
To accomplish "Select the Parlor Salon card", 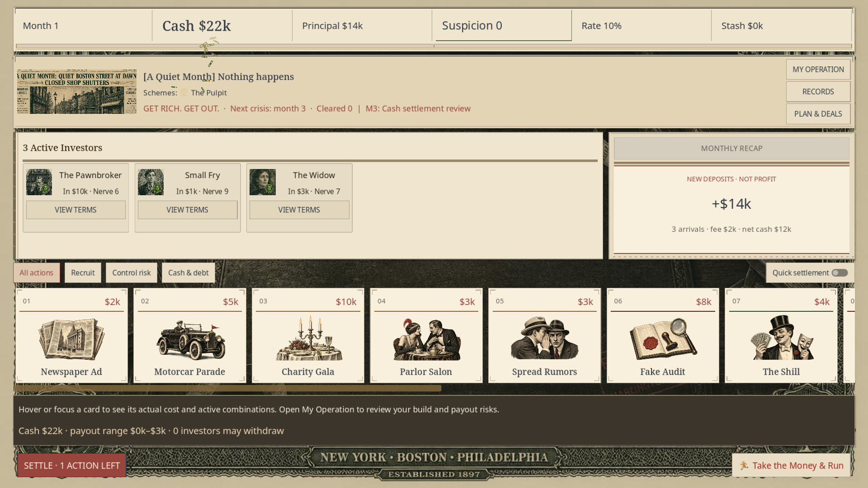I will [x=426, y=336].
